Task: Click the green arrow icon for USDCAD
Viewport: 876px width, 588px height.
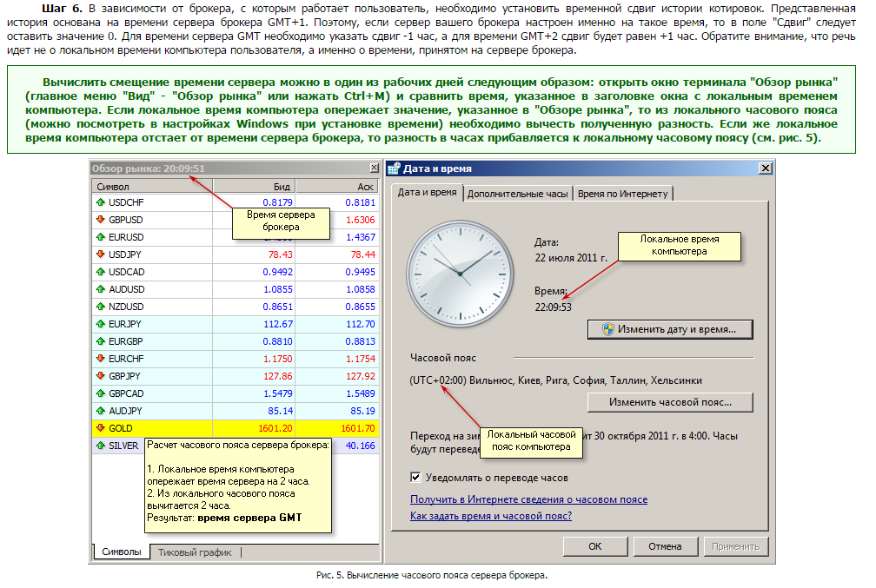Action: 101,271
